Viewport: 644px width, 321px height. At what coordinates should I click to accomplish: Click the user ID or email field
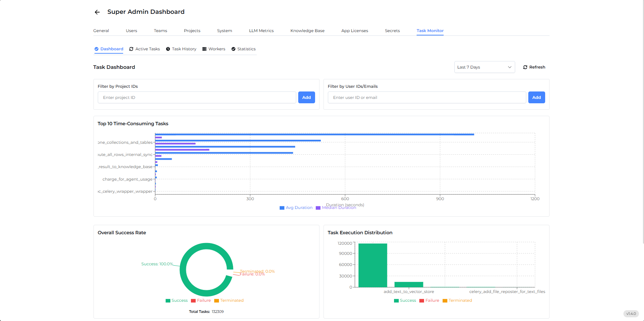coord(427,98)
